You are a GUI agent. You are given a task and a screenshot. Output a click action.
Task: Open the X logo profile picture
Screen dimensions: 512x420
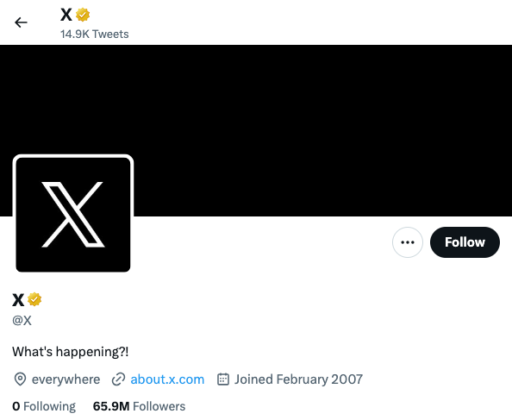coord(73,215)
